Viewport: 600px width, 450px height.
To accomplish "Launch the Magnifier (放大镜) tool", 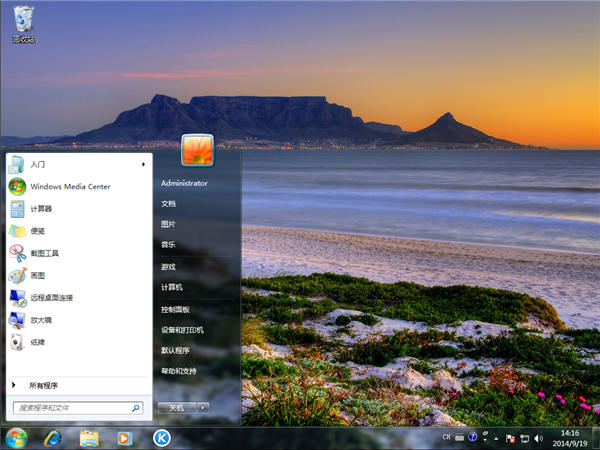I will coord(40,320).
